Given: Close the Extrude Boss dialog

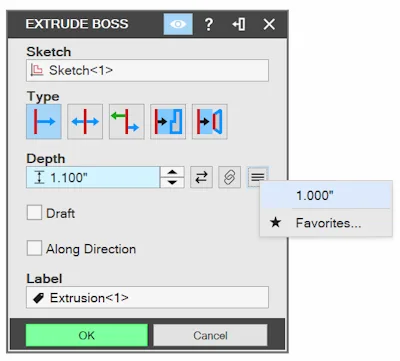Looking at the screenshot, I should [269, 24].
